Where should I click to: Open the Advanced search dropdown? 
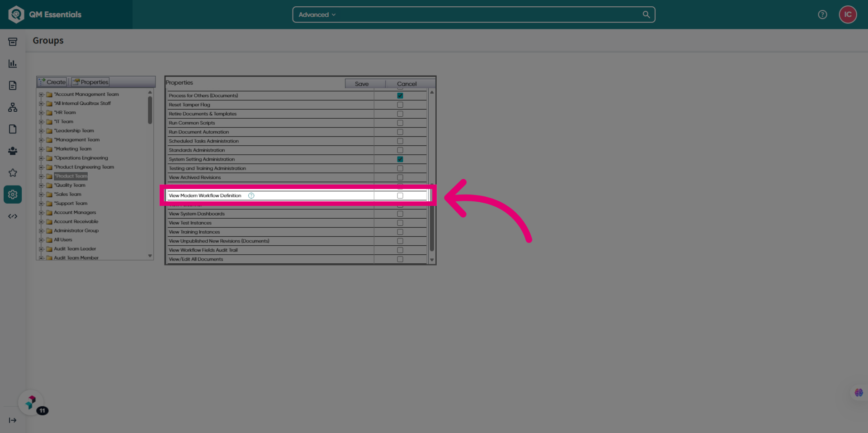(x=317, y=14)
